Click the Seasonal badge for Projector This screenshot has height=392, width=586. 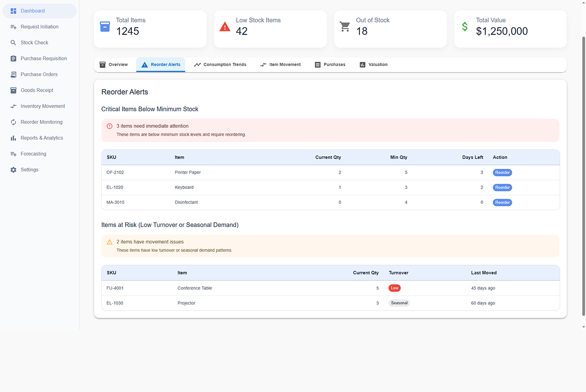399,303
